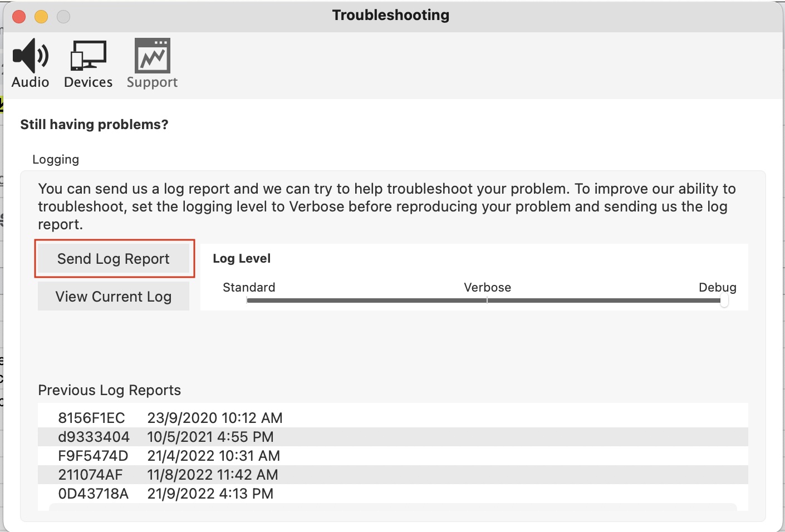
Task: Click the Previous Log Reports heading
Action: click(109, 390)
